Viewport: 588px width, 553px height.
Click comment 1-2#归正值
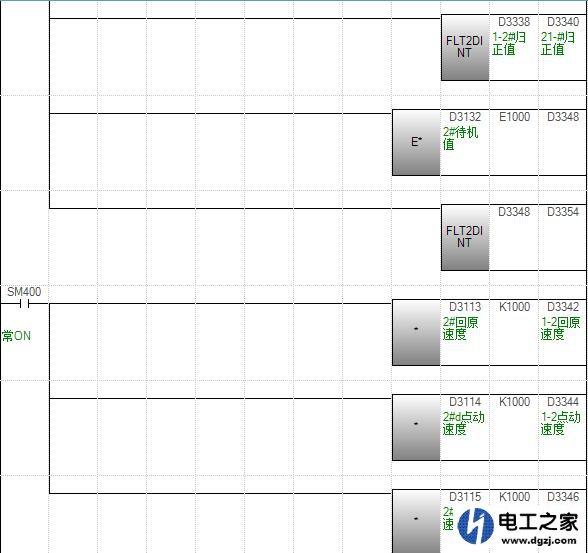click(509, 43)
